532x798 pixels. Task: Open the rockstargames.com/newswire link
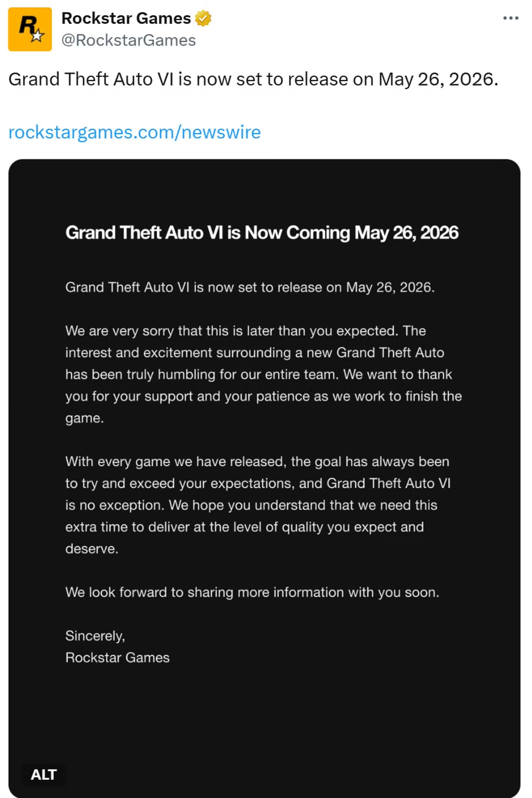coord(134,132)
